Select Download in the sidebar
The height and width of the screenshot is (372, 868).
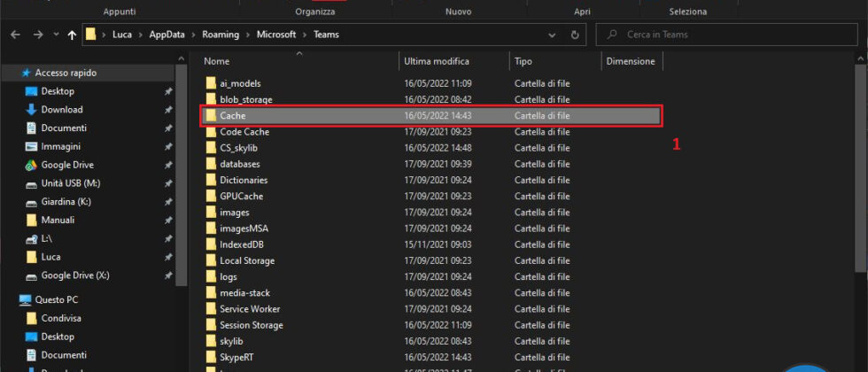pyautogui.click(x=61, y=110)
